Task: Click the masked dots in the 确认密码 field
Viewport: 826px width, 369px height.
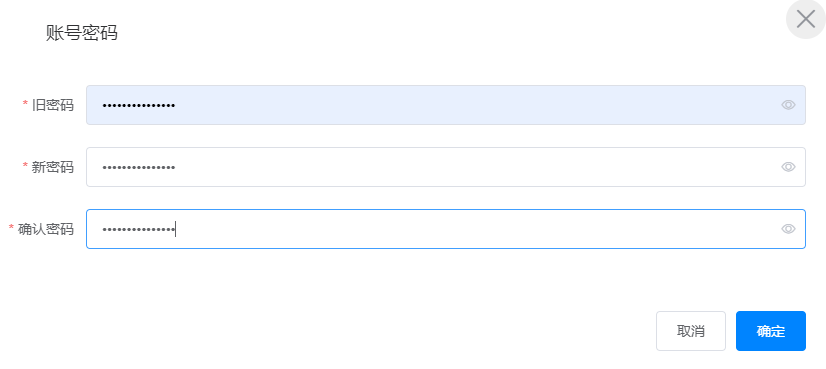Action: (x=139, y=230)
